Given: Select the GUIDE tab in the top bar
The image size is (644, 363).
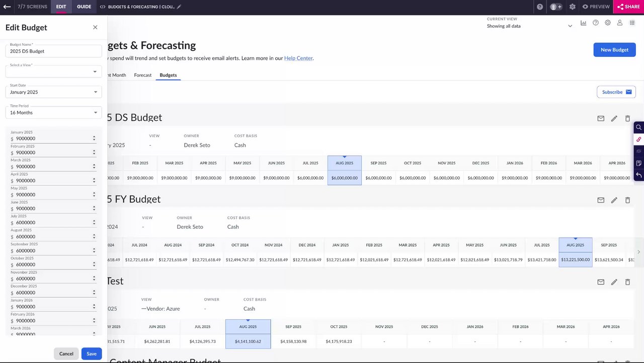Looking at the screenshot, I should point(84,7).
